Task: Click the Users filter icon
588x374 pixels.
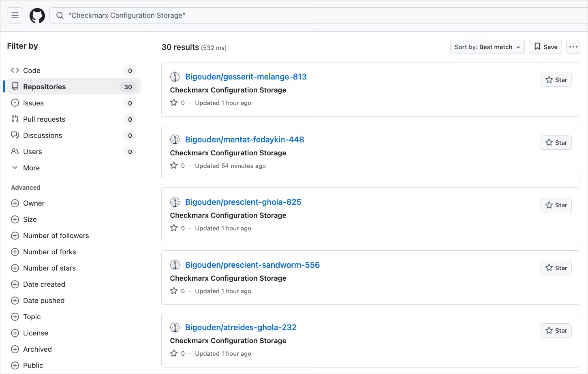Action: pos(15,151)
